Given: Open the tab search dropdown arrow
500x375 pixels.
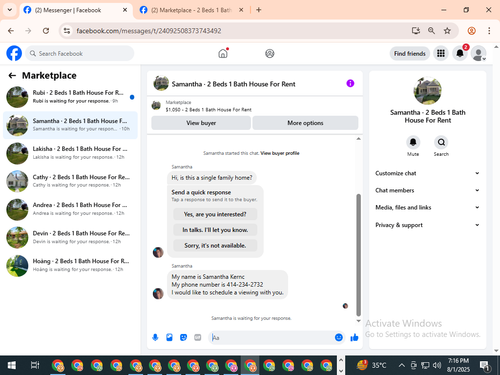Looking at the screenshot, I should click(10, 10).
